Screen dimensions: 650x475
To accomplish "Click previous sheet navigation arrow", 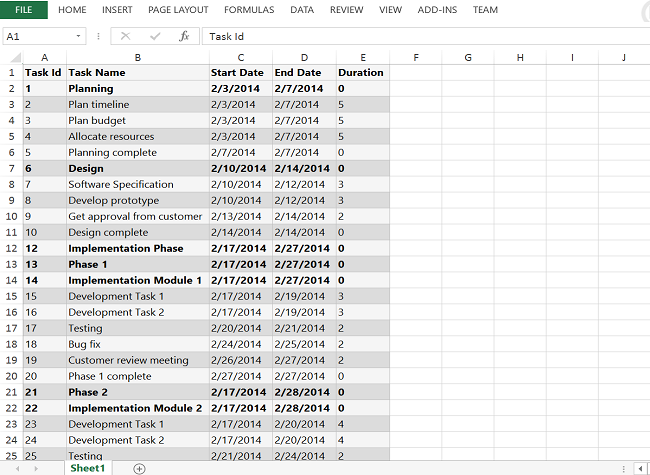I will tap(18, 468).
